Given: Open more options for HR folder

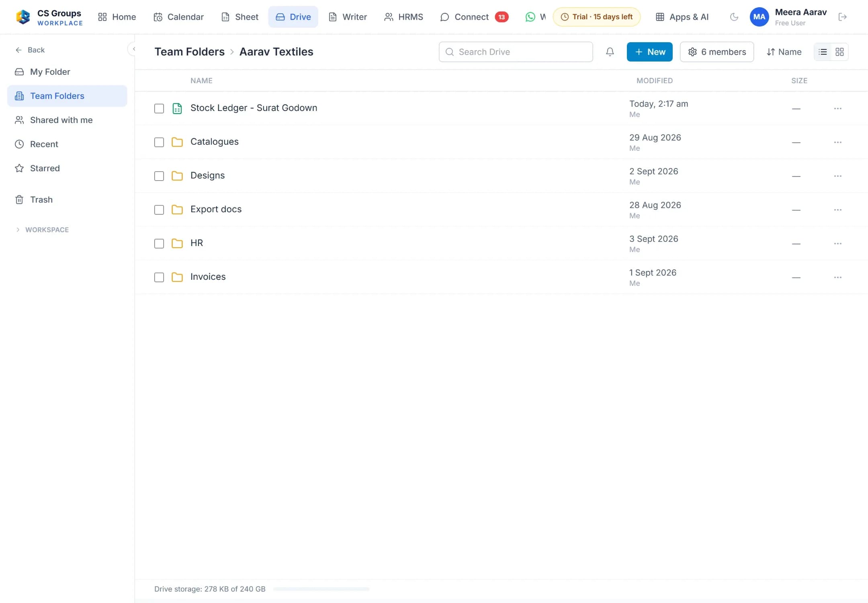Looking at the screenshot, I should point(837,244).
